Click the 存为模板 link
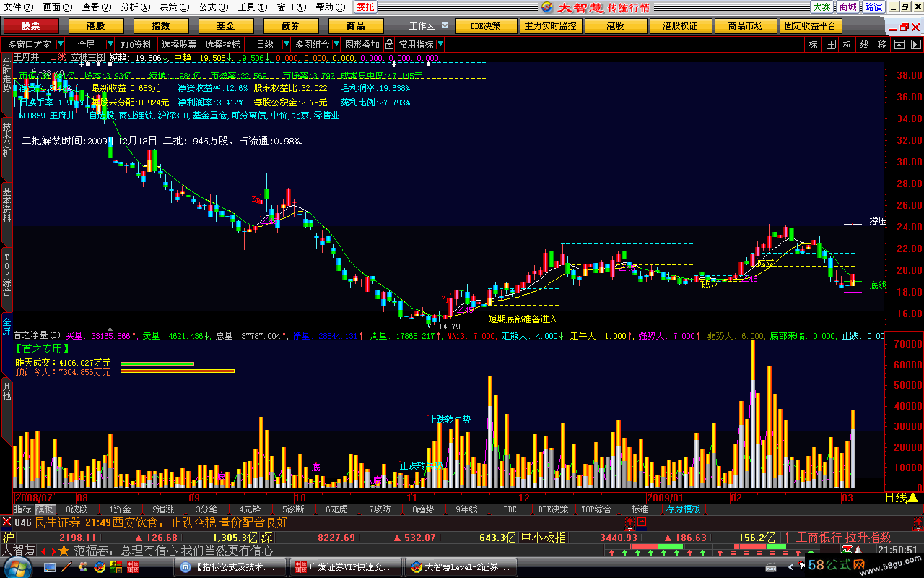The image size is (924, 578). coord(683,509)
